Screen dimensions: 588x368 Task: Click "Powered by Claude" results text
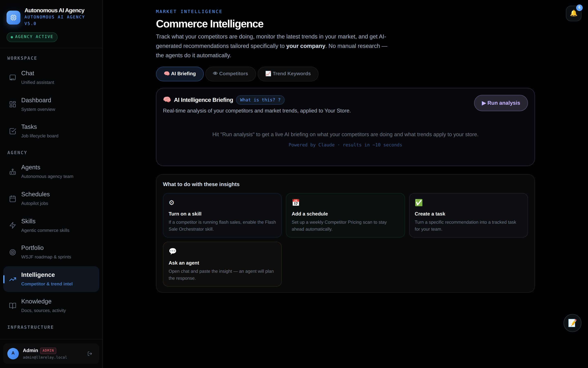[345, 145]
